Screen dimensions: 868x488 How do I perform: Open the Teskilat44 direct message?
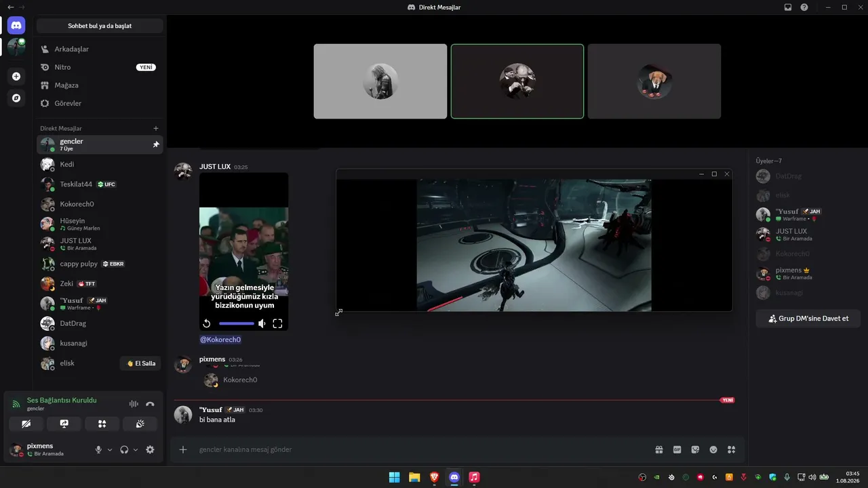[x=100, y=184]
